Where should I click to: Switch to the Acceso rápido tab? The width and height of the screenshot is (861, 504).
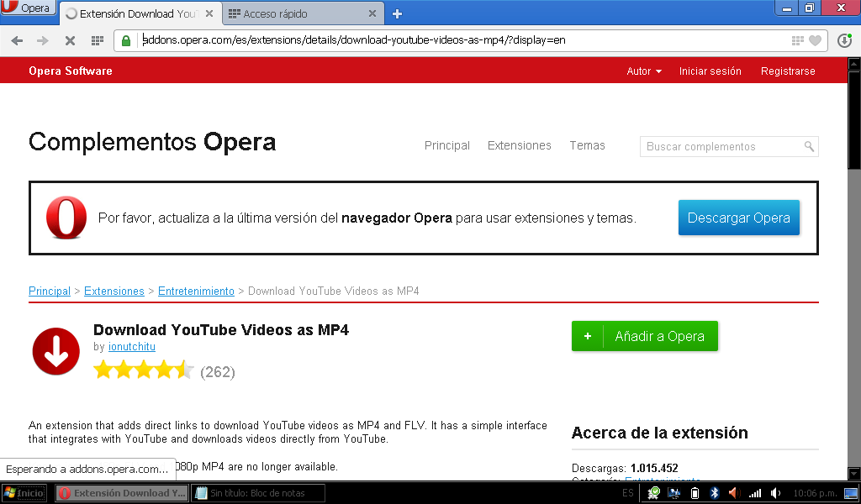[303, 13]
